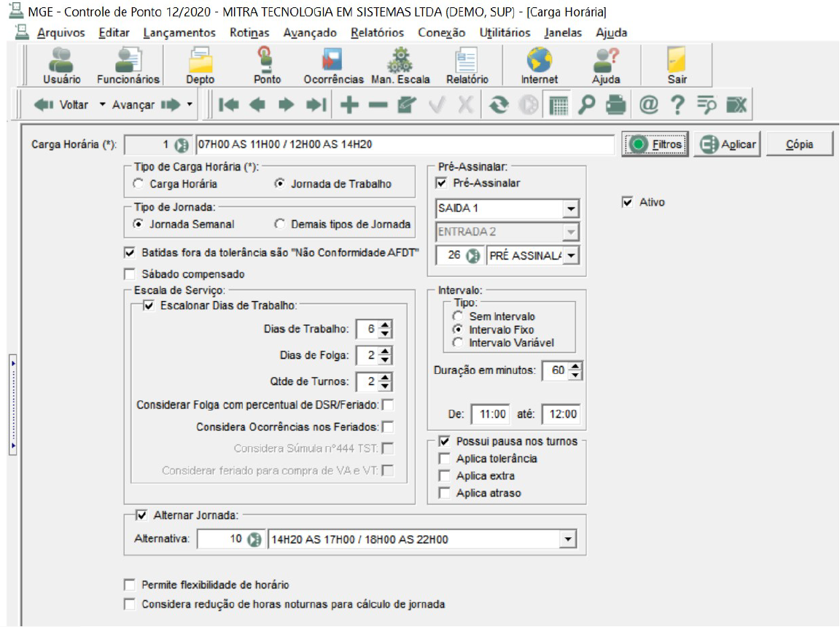Open the Alternativa jornada dropdown arrow
Image resolution: width=840 pixels, height=627 pixels.
568,540
